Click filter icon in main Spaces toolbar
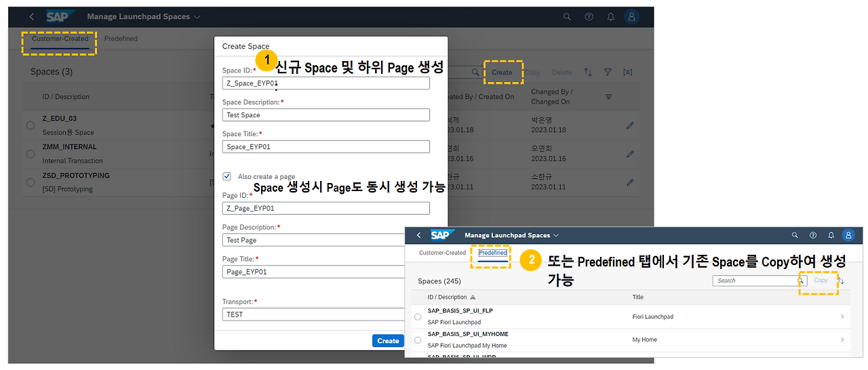The width and height of the screenshot is (868, 370). pos(608,72)
